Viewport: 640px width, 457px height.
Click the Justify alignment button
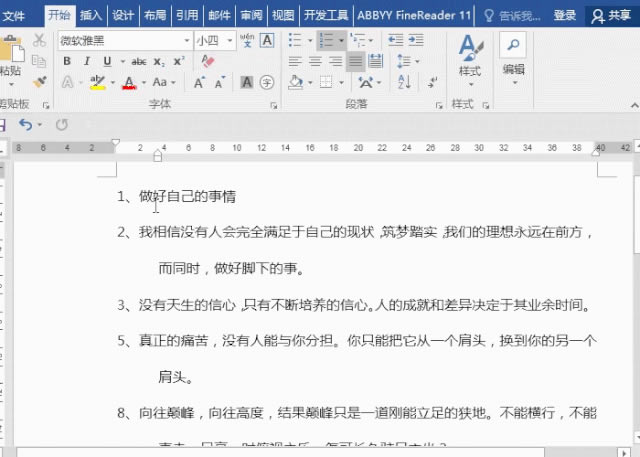point(356,62)
